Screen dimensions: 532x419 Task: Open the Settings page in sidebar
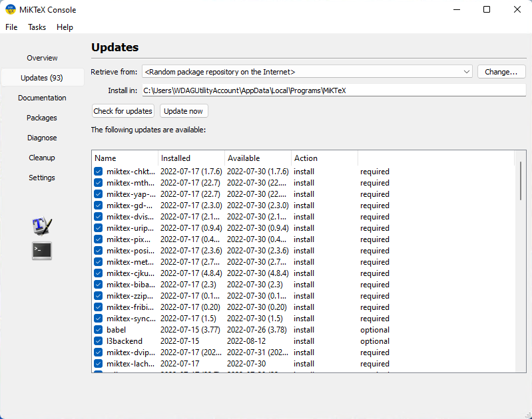(42, 178)
